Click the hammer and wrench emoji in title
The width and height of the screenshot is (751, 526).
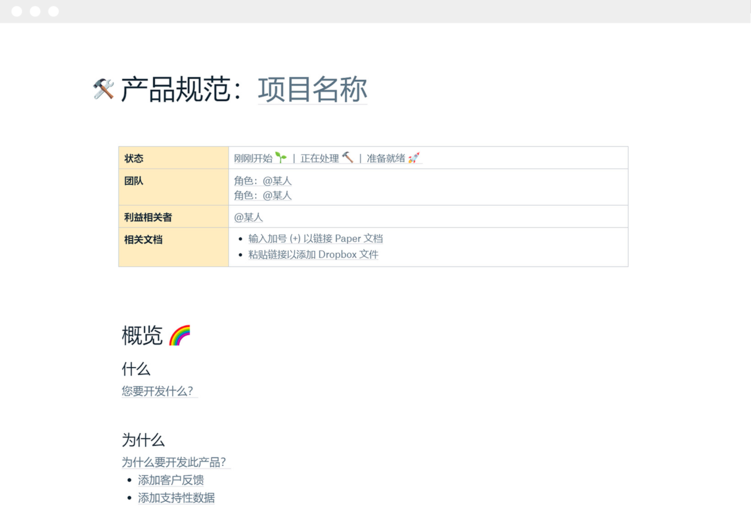pyautogui.click(x=103, y=90)
